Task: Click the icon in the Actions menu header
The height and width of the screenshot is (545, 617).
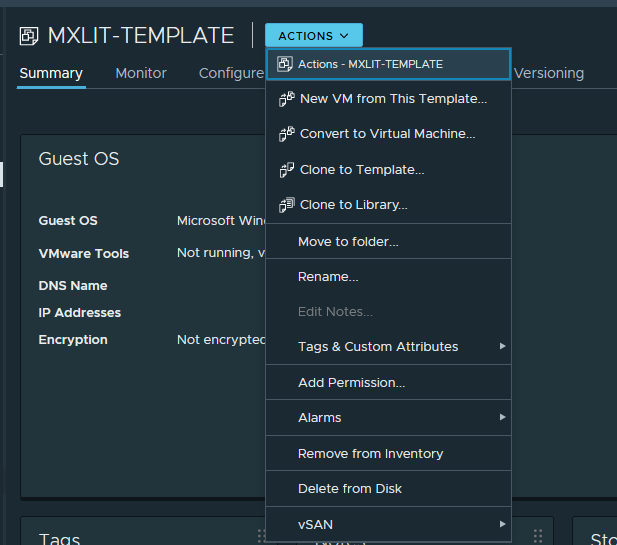Action: [285, 64]
